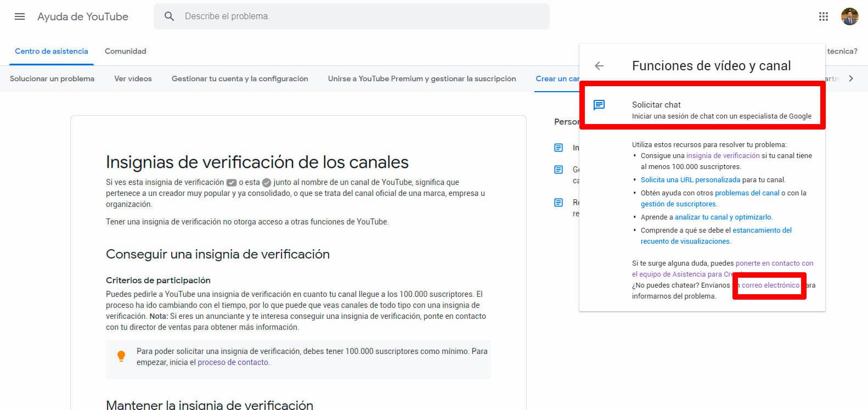Click 'Funciones de vídeo y canal' panel title

(x=711, y=66)
